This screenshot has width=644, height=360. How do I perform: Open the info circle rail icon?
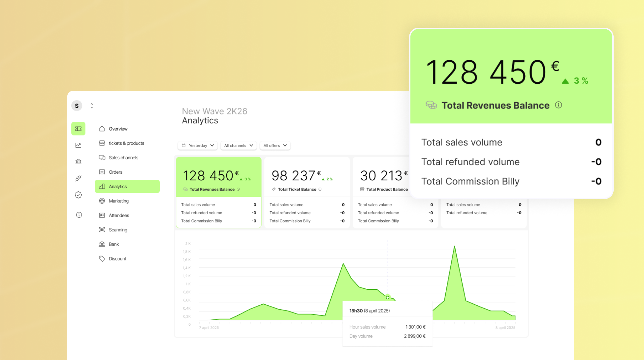tap(79, 215)
